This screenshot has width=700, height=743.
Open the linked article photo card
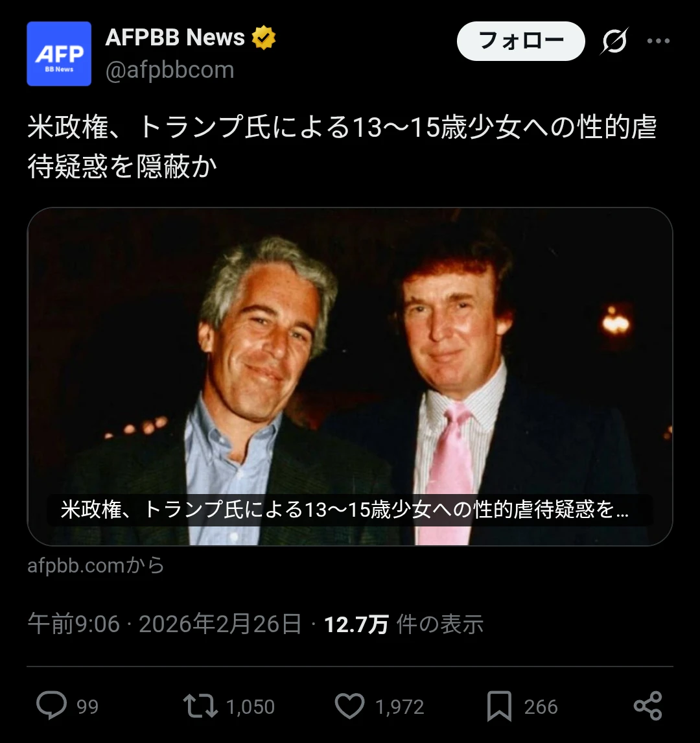[x=350, y=377]
